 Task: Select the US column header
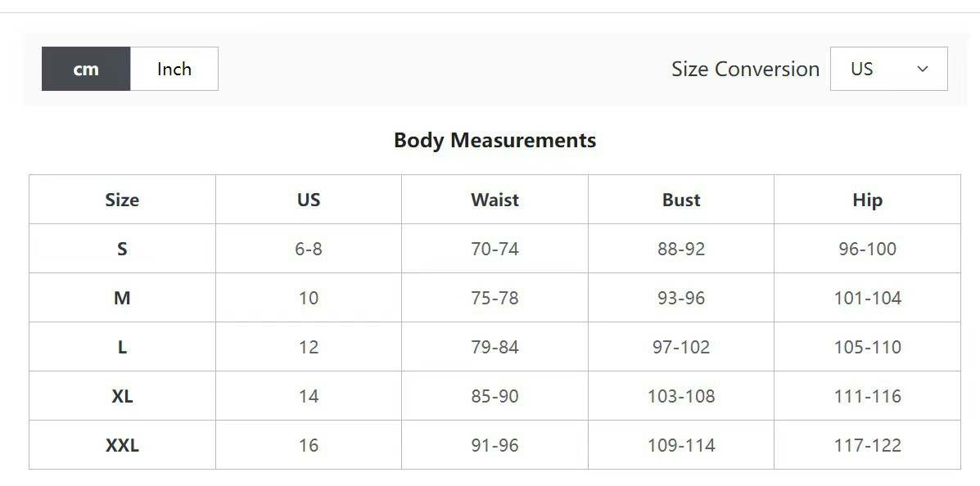[x=309, y=200]
